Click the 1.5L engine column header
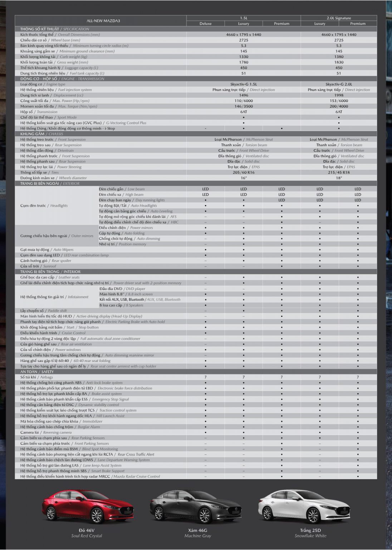The width and height of the screenshot is (392, 550). pyautogui.click(x=243, y=18)
